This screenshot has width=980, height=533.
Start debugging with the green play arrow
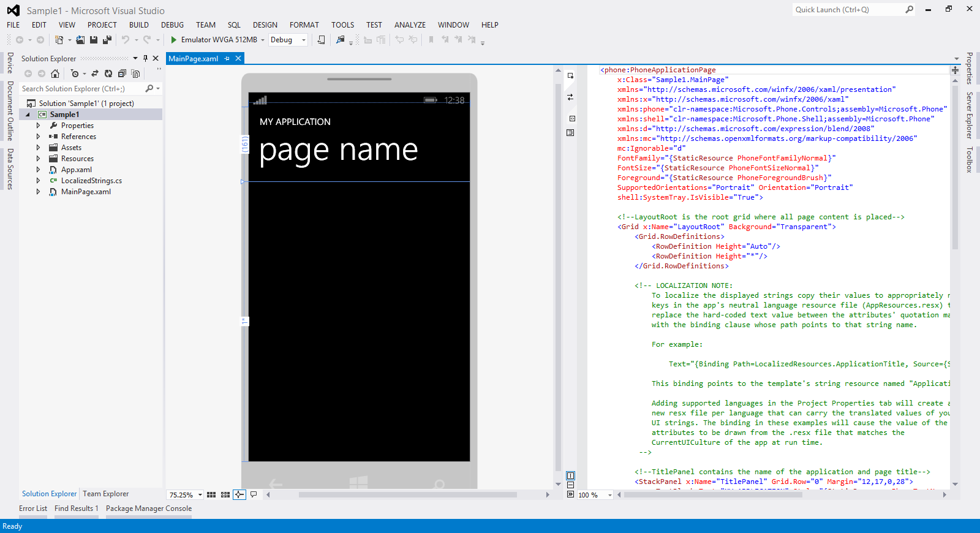tap(174, 40)
